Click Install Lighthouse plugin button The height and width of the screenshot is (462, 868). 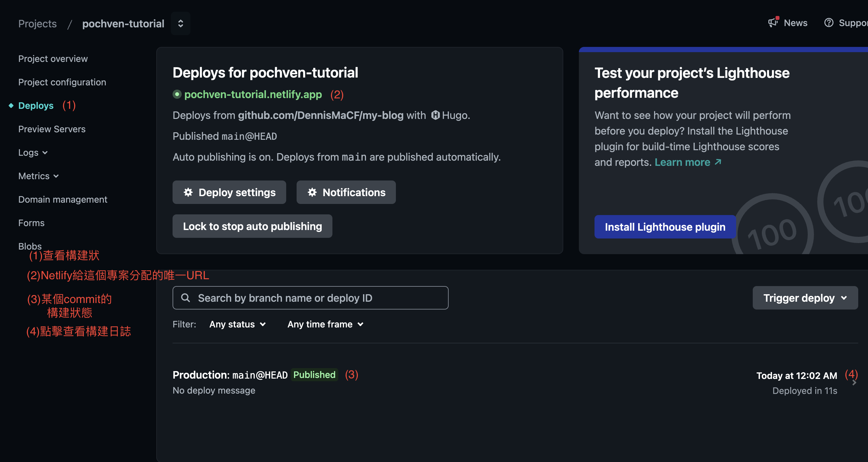(x=665, y=227)
